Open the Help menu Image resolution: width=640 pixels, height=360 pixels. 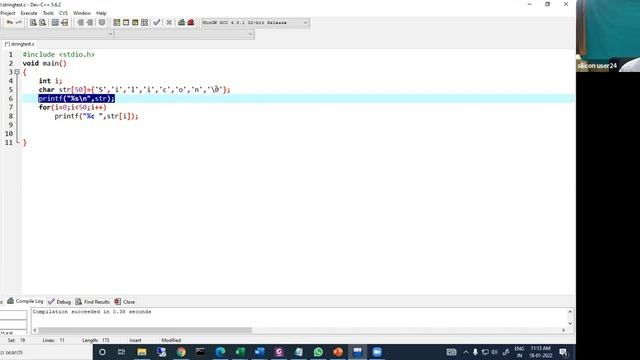[x=101, y=13]
